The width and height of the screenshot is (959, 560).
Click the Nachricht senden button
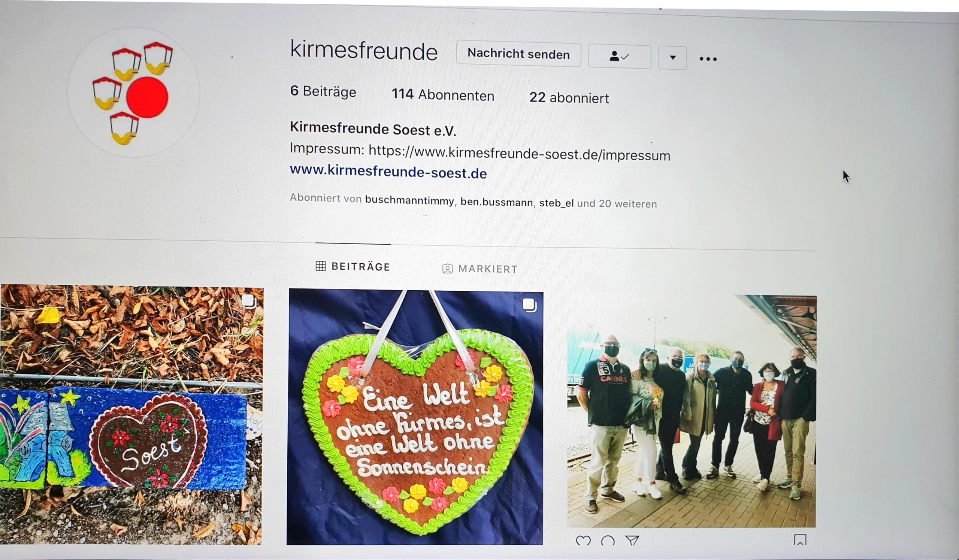coord(519,54)
